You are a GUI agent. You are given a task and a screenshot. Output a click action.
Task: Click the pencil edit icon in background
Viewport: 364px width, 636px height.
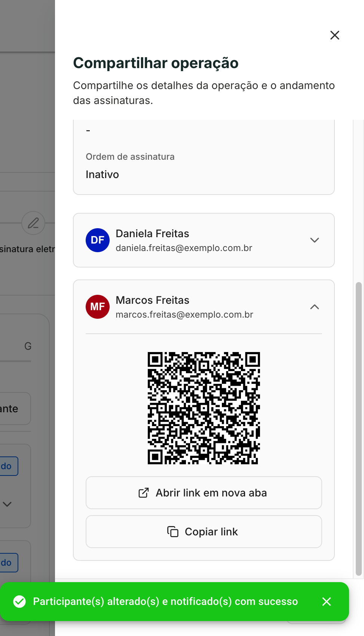click(33, 223)
